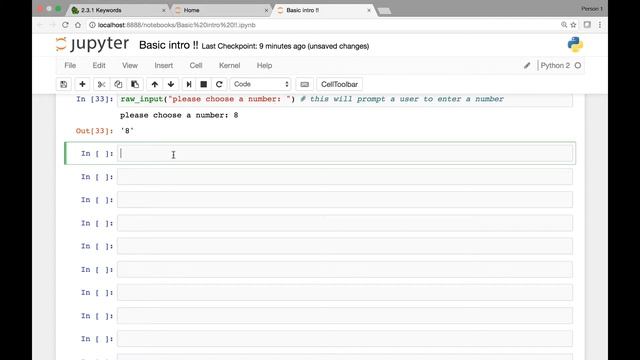Move the selected cell down
This screenshot has width=640, height=360.
click(x=171, y=84)
